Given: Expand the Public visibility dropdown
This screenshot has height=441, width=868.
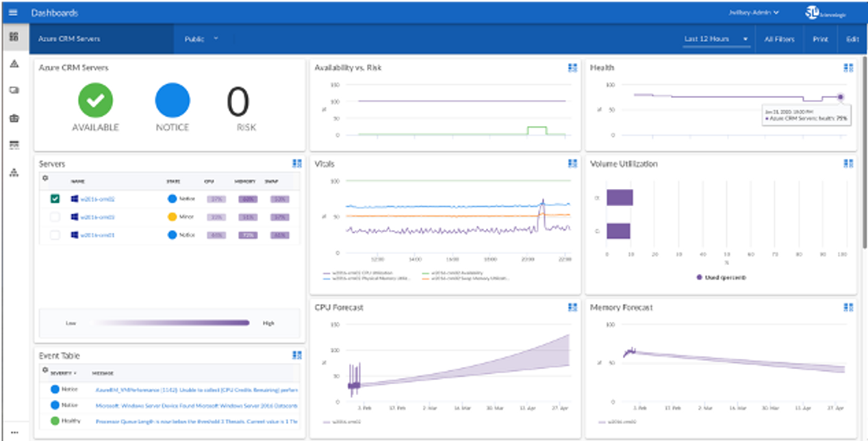Looking at the screenshot, I should [201, 39].
